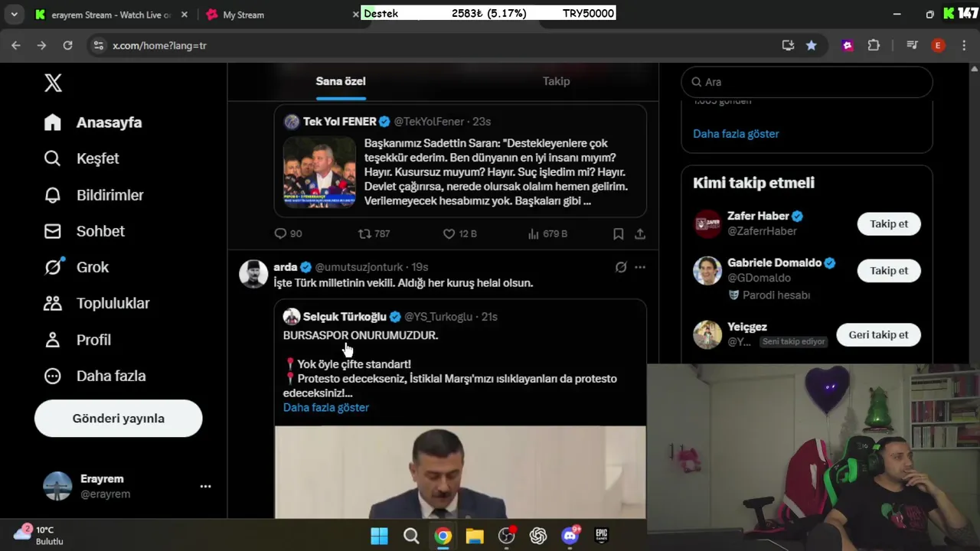The height and width of the screenshot is (551, 980).
Task: Follow Gabriele Domaldo with Takip et
Action: 889,271
